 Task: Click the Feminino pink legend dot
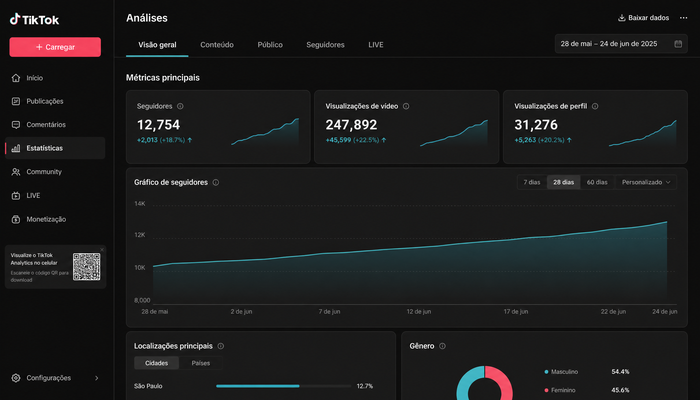[546, 390]
